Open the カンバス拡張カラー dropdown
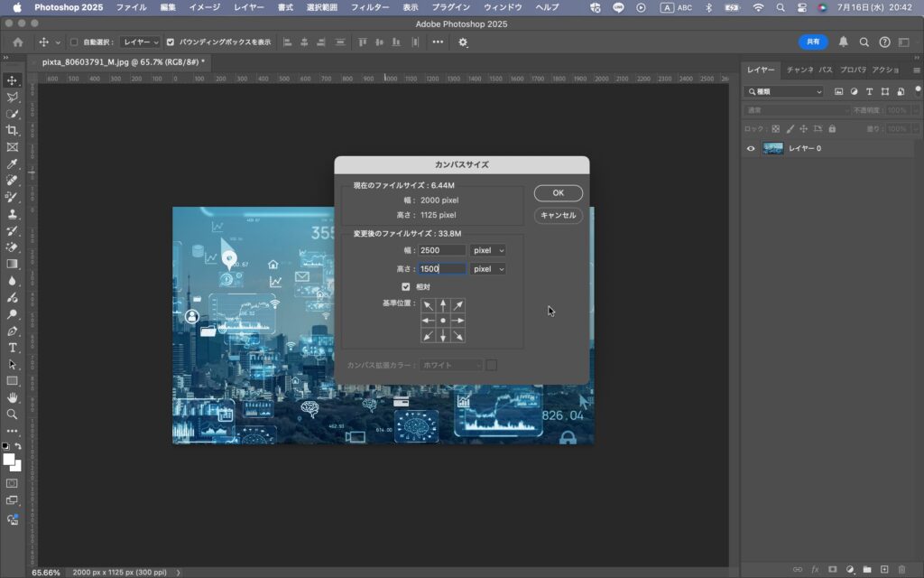Screen dimensions: 924x578 (451, 365)
